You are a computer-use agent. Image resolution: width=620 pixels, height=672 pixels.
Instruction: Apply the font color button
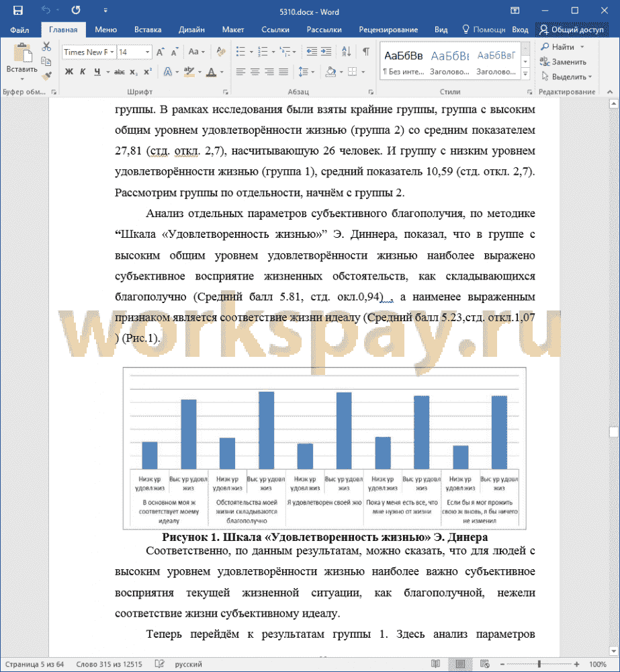(212, 72)
